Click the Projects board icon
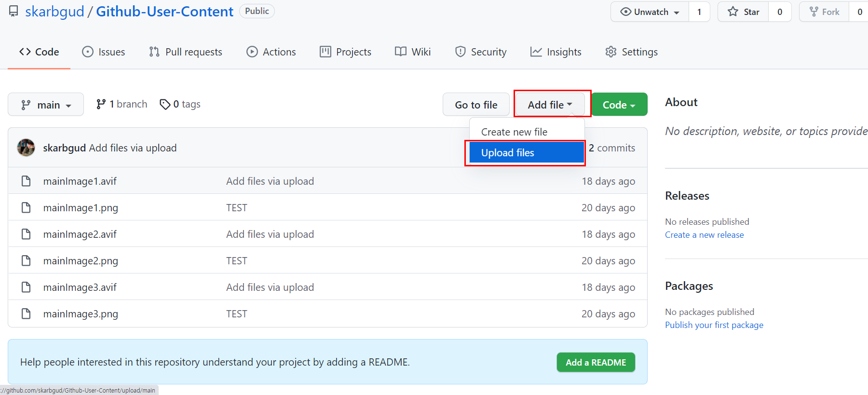Viewport: 868px width, 395px height. point(325,52)
